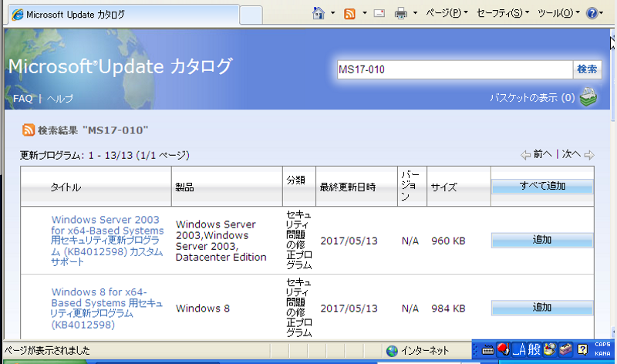This screenshot has height=364, width=617.
Task: Select the Windows 8 product cell
Action: [203, 308]
